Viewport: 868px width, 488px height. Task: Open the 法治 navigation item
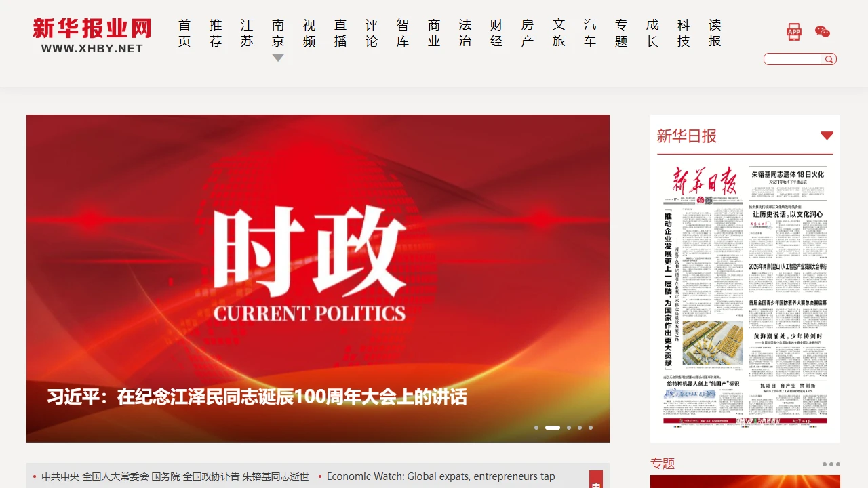pyautogui.click(x=465, y=33)
